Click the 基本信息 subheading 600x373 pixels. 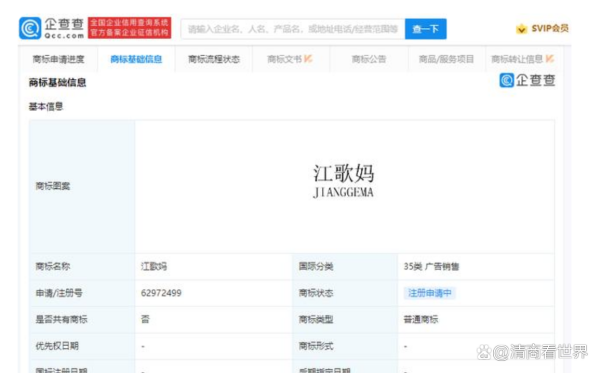[x=46, y=106]
